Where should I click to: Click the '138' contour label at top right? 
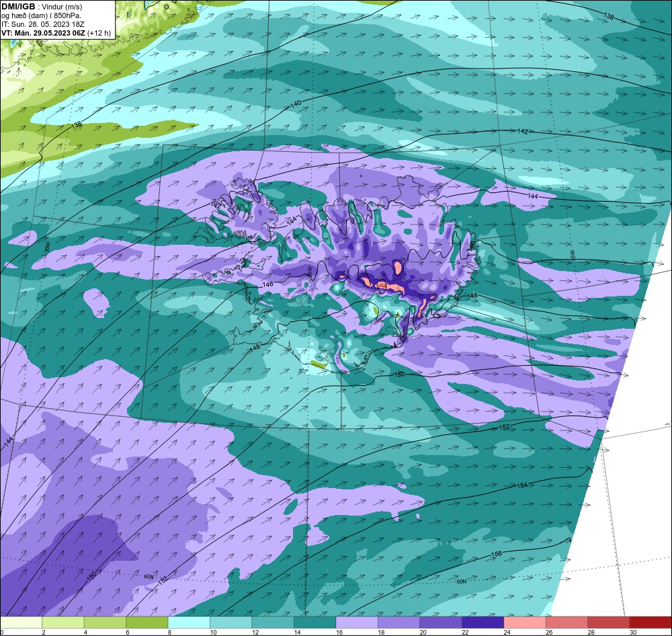[x=609, y=16]
